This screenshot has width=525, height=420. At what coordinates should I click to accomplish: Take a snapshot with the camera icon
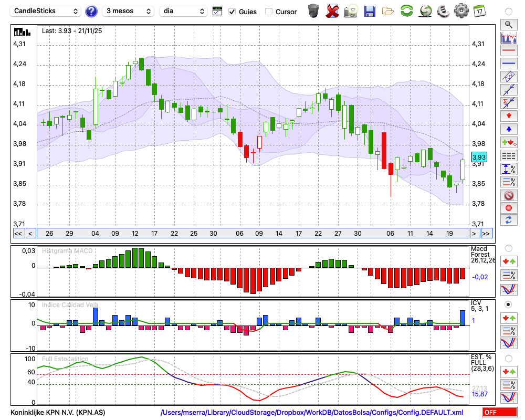[351, 11]
